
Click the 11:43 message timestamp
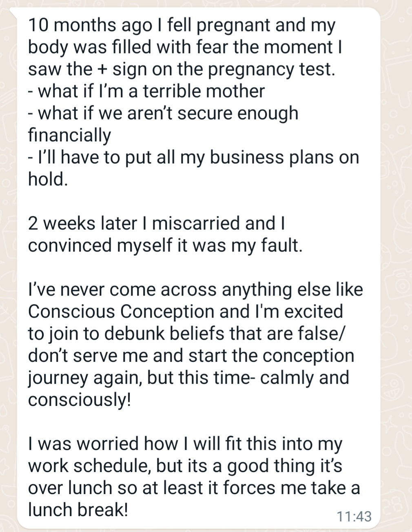point(354,516)
